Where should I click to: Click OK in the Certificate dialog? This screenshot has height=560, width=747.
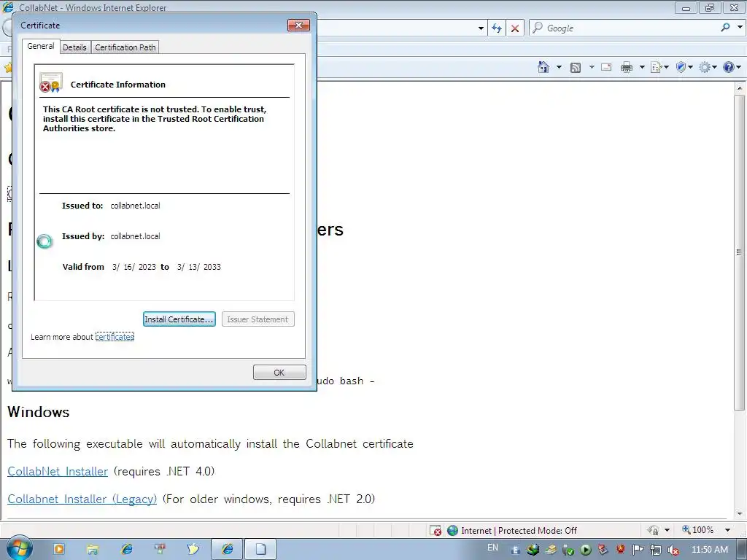[x=279, y=373]
